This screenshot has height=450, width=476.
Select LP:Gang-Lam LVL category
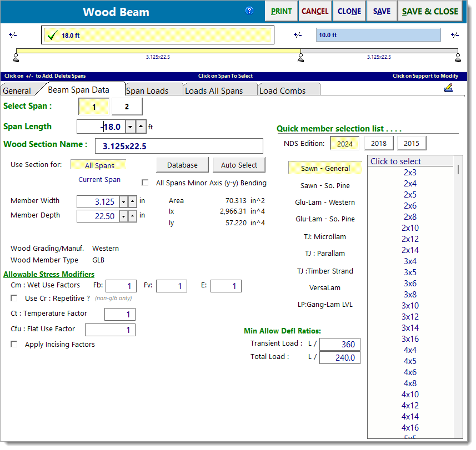click(325, 305)
